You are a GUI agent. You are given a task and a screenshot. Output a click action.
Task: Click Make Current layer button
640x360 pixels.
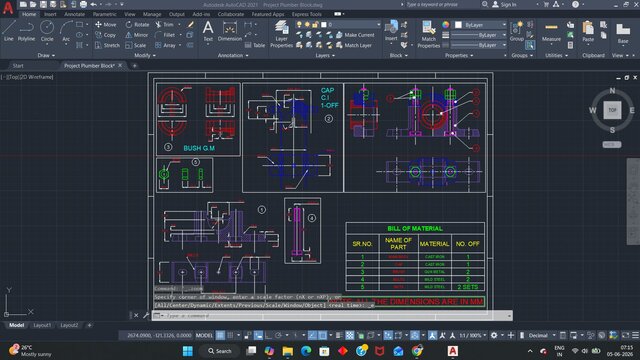[355, 35]
